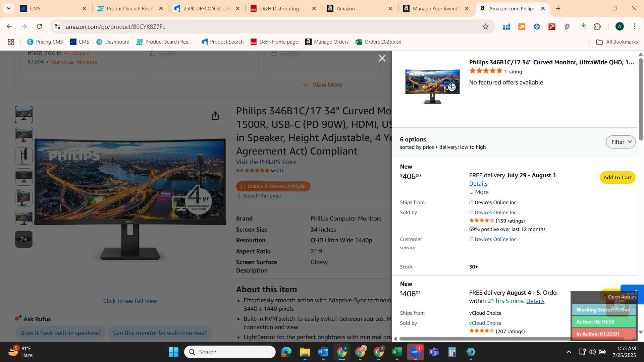The image size is (644, 362).
Task: Open IT Devices Online Inc. Sold by link
Action: point(493,213)
